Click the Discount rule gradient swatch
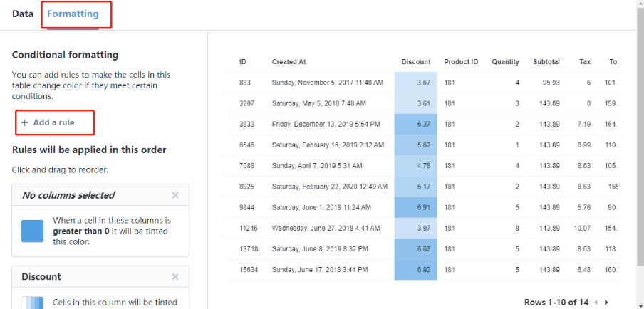The height and width of the screenshot is (309, 644). 32,303
